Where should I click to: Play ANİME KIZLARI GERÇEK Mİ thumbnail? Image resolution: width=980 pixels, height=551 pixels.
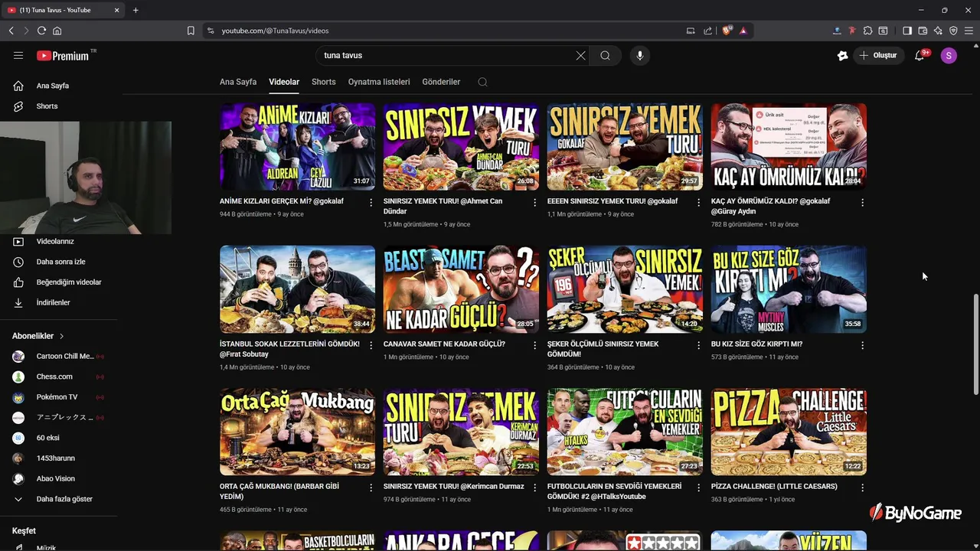297,146
